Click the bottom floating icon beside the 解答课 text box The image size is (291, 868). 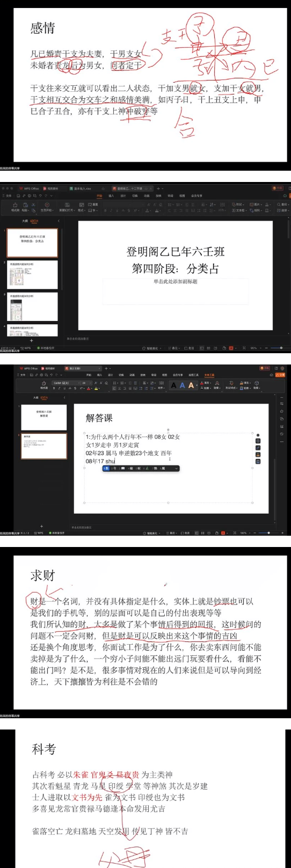tap(258, 462)
